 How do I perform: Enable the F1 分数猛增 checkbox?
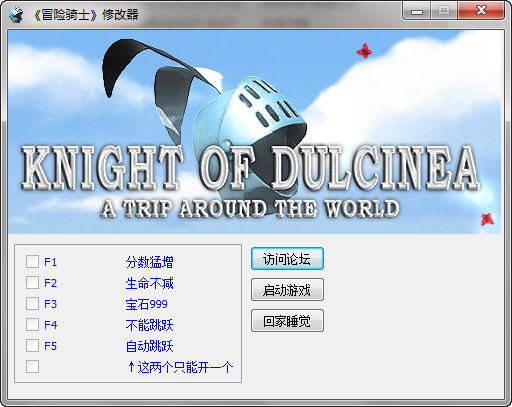point(32,262)
